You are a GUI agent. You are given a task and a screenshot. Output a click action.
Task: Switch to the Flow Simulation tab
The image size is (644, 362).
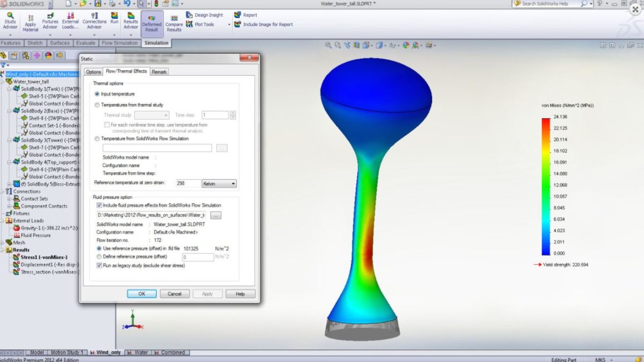(x=120, y=43)
